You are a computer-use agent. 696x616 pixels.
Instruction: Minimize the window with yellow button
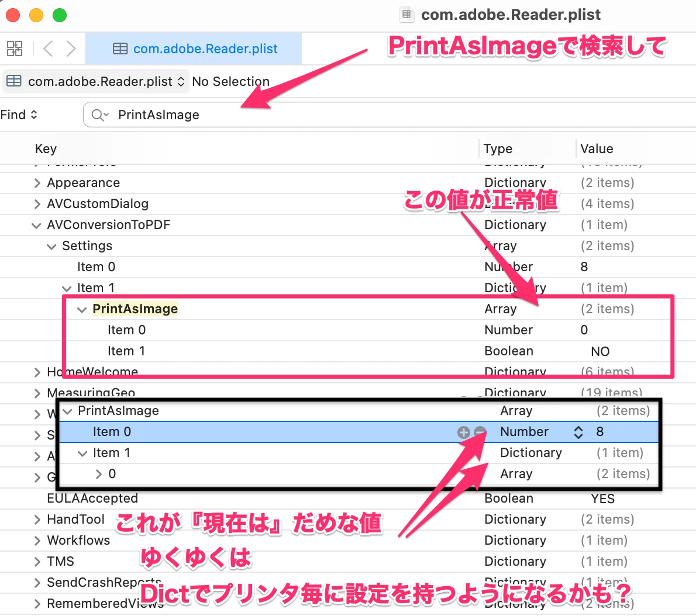(x=36, y=15)
